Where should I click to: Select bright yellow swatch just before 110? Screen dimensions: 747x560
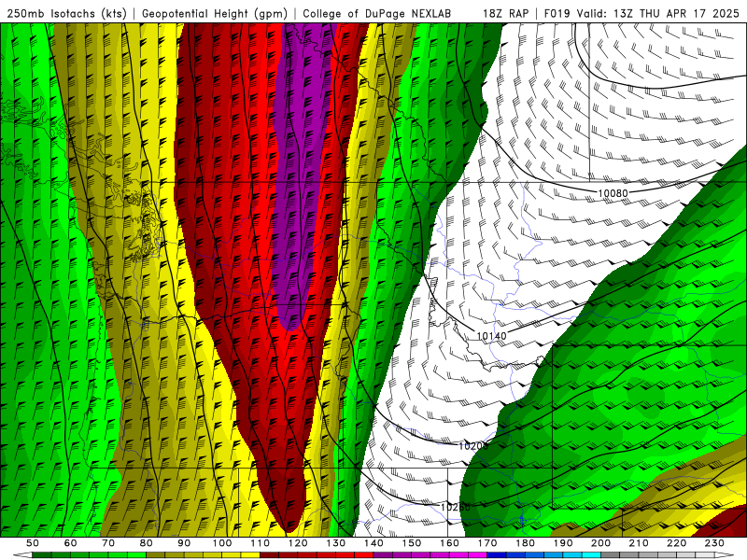click(x=250, y=555)
